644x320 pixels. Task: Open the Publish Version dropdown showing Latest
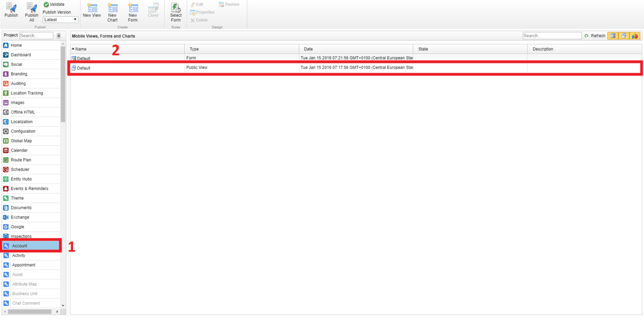[59, 19]
